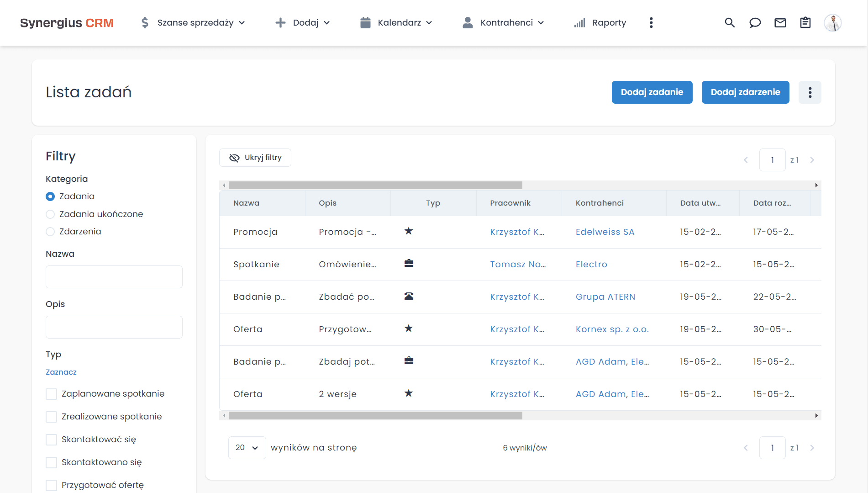Open the chat bubble icon

755,23
